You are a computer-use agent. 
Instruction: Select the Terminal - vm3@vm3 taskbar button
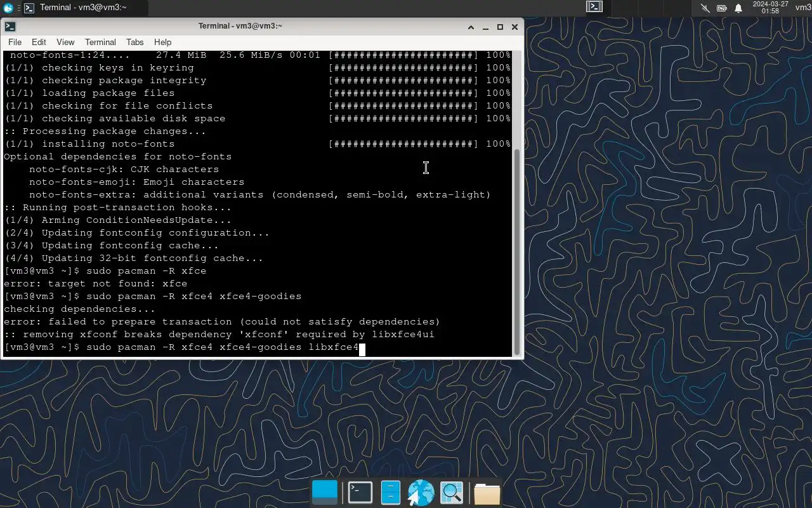84,8
